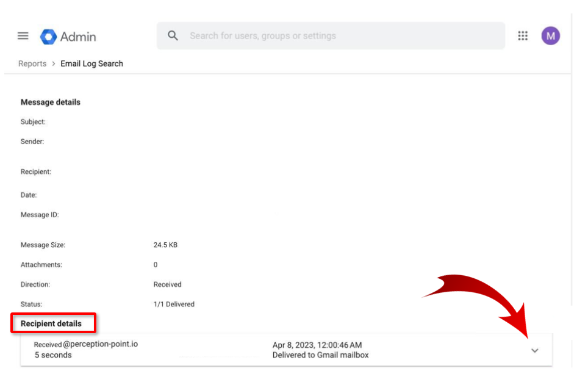The width and height of the screenshot is (588, 382).
Task: Open the Google apps grid
Action: pyautogui.click(x=523, y=36)
